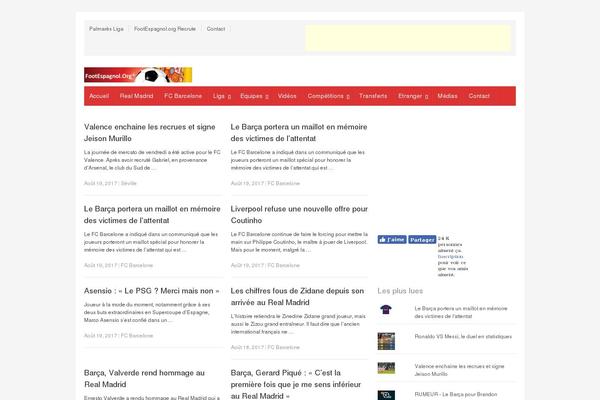Screen dimensions: 600x400
Task: Open article Valence enchaine les recrues headline
Action: [x=150, y=132]
